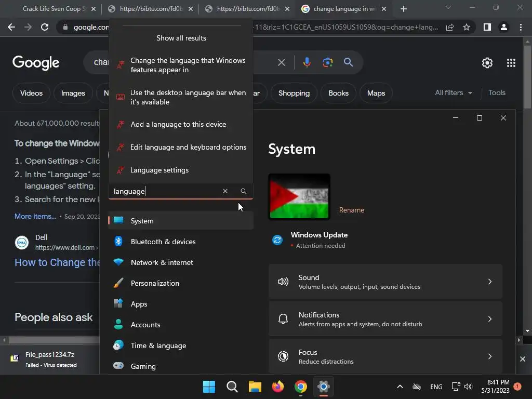Click File_pass1234.7z failed download item
This screenshot has height=399, width=532.
pos(51,359)
